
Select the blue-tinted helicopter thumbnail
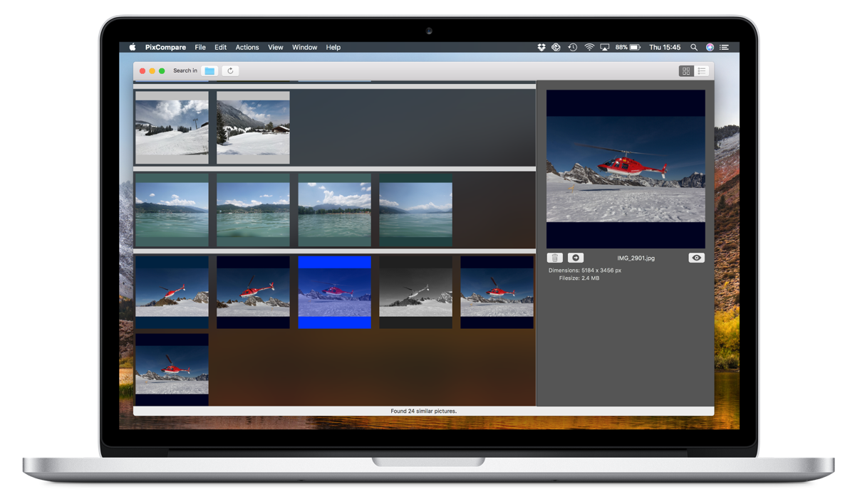[334, 292]
